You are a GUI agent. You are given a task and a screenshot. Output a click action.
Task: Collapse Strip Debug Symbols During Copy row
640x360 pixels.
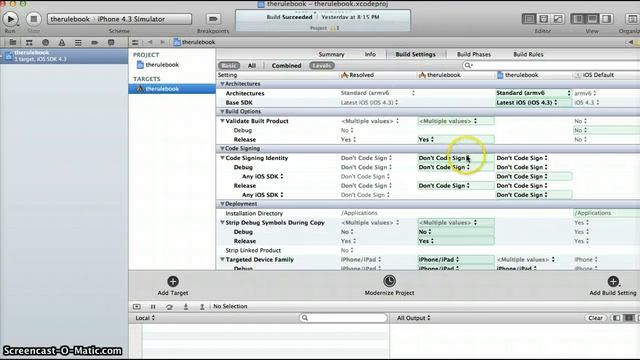point(222,222)
